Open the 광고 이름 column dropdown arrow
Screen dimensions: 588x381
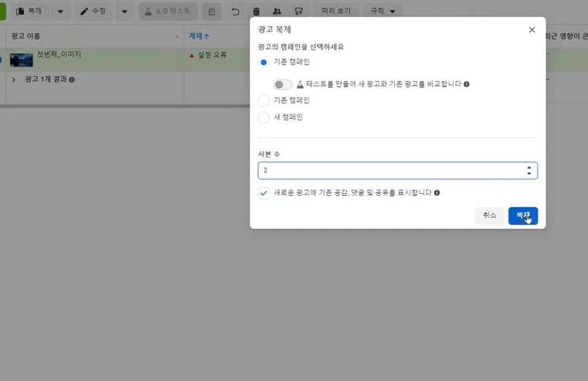click(x=177, y=36)
